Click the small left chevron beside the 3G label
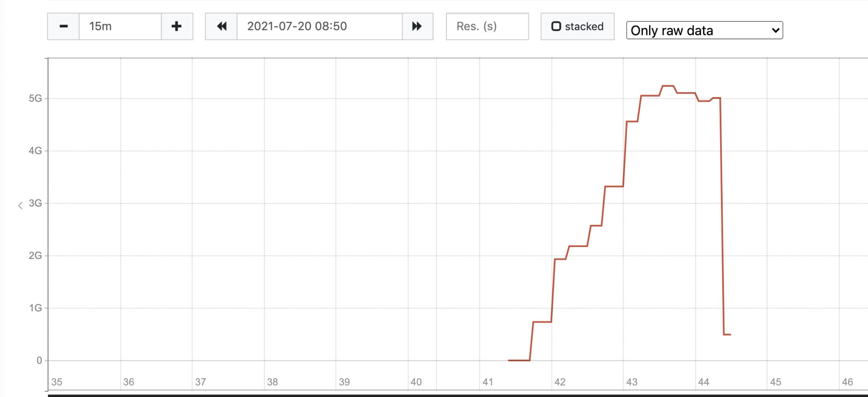The height and width of the screenshot is (397, 868). (x=20, y=206)
